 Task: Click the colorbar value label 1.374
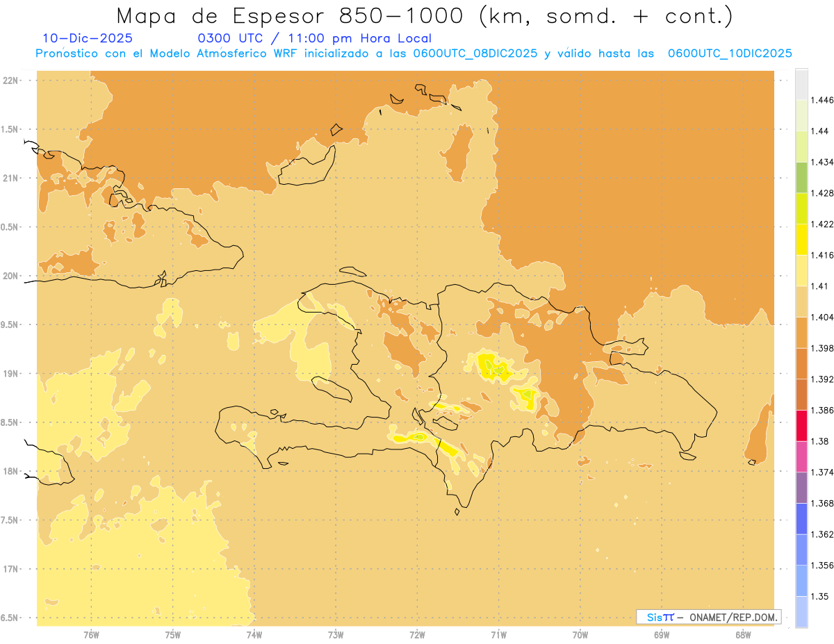coord(822,472)
